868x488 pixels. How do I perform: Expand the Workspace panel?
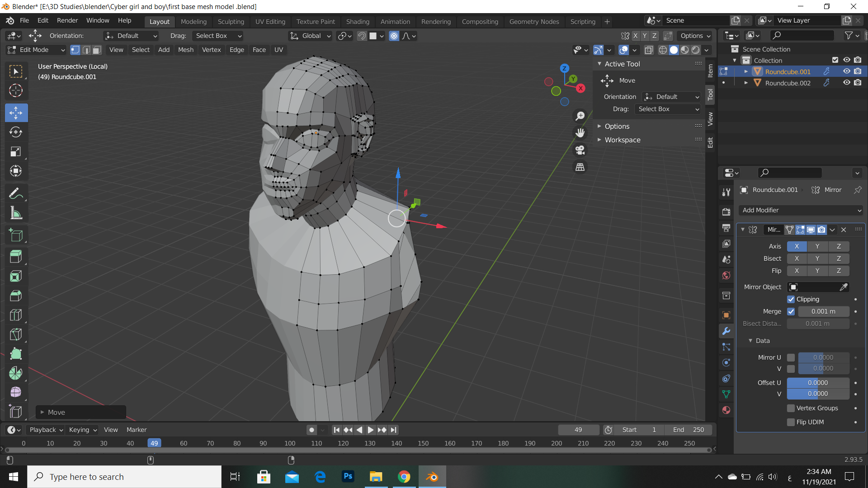pos(622,140)
